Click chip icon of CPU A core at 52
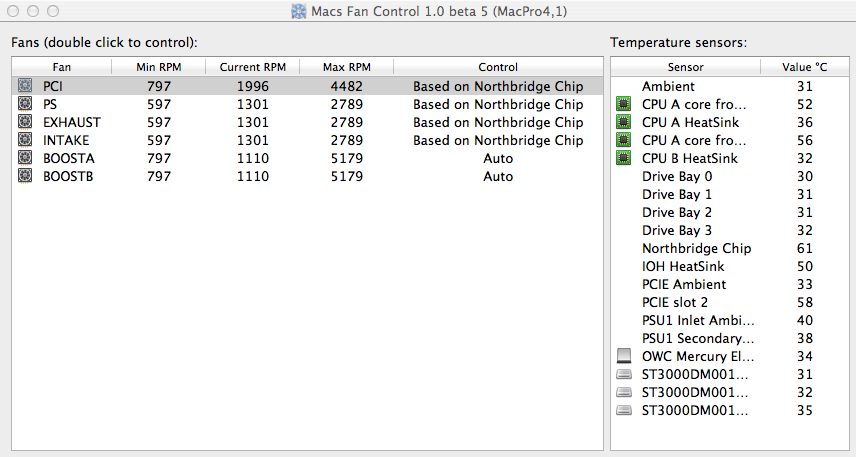Viewport: 856px width, 457px height. click(623, 104)
